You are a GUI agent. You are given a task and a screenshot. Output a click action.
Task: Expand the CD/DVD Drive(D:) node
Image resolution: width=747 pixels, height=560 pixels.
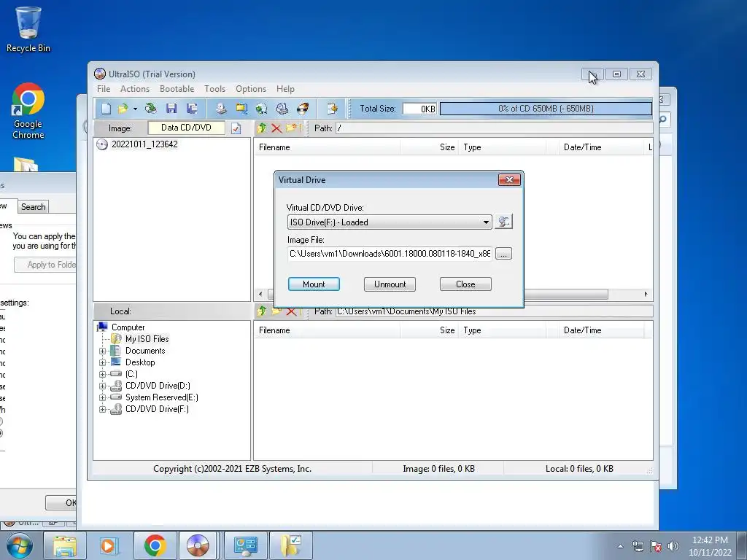click(x=102, y=386)
